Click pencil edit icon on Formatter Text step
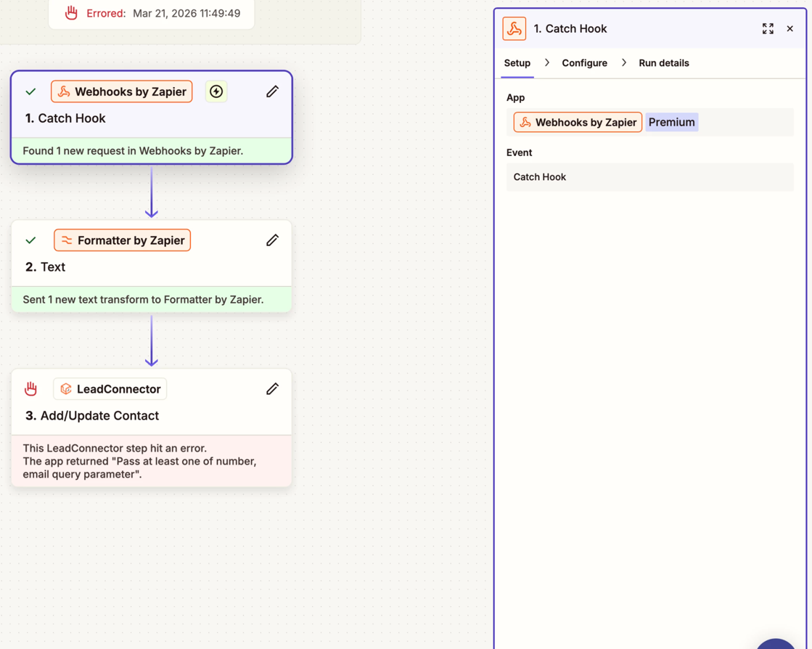812x649 pixels. pyautogui.click(x=272, y=240)
